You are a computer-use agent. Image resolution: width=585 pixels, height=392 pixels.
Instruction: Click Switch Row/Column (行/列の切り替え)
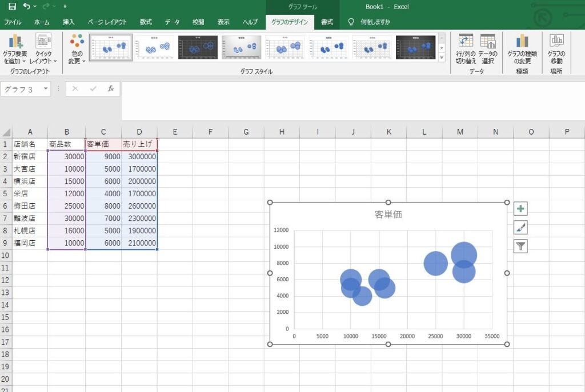click(x=466, y=49)
